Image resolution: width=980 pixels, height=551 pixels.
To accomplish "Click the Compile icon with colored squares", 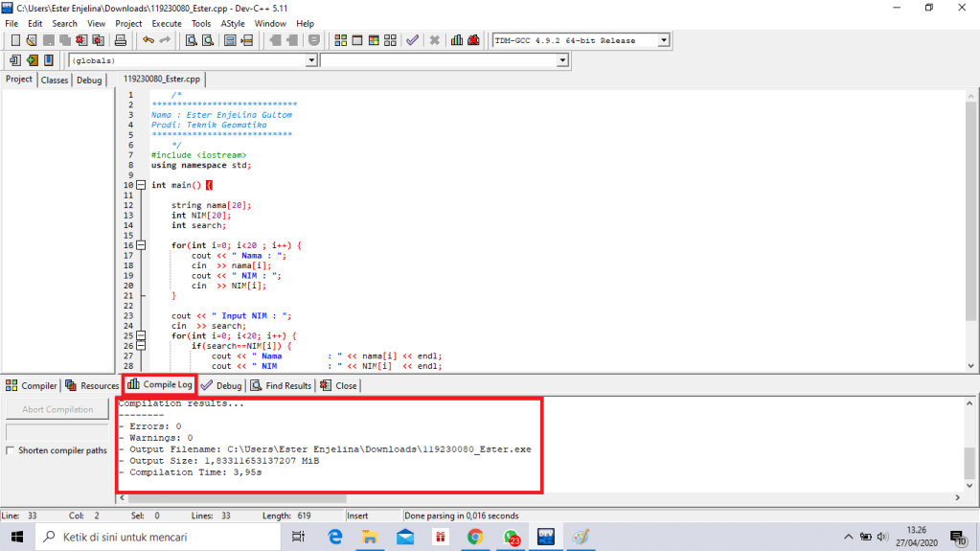I will (341, 40).
